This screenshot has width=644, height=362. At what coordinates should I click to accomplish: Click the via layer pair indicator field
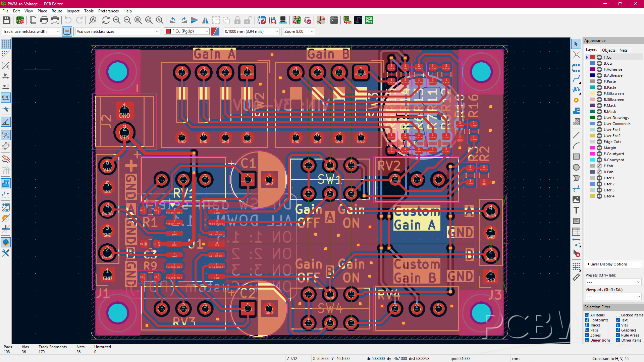(x=215, y=31)
